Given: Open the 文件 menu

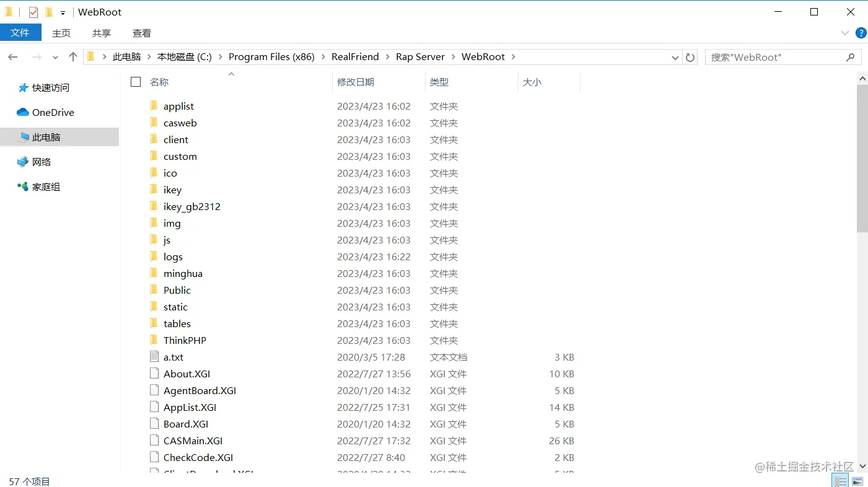Looking at the screenshot, I should coord(20,32).
